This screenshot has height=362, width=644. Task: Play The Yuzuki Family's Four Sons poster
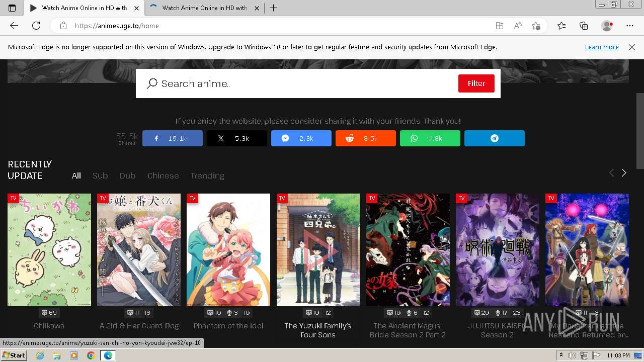coord(318,250)
